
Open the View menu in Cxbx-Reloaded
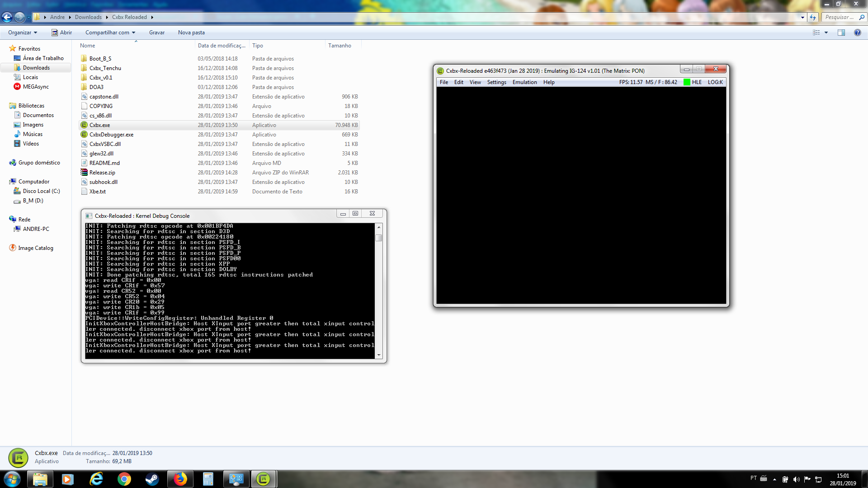[x=475, y=82]
